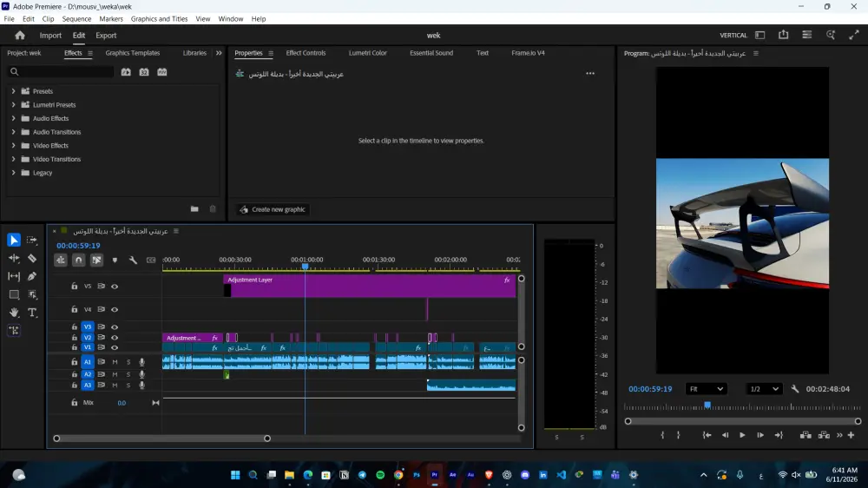Play the sequence in Program Monitor
This screenshot has height=488, width=868.
coord(742,435)
